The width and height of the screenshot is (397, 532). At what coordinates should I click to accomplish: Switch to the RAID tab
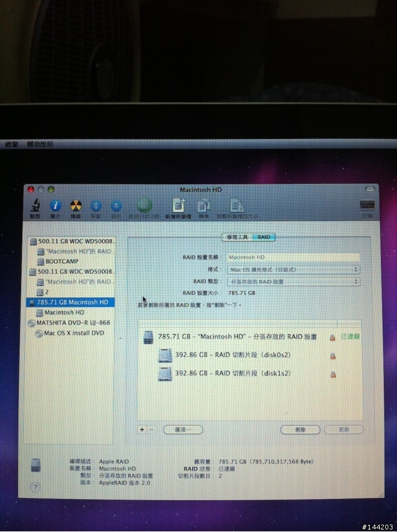tap(264, 237)
